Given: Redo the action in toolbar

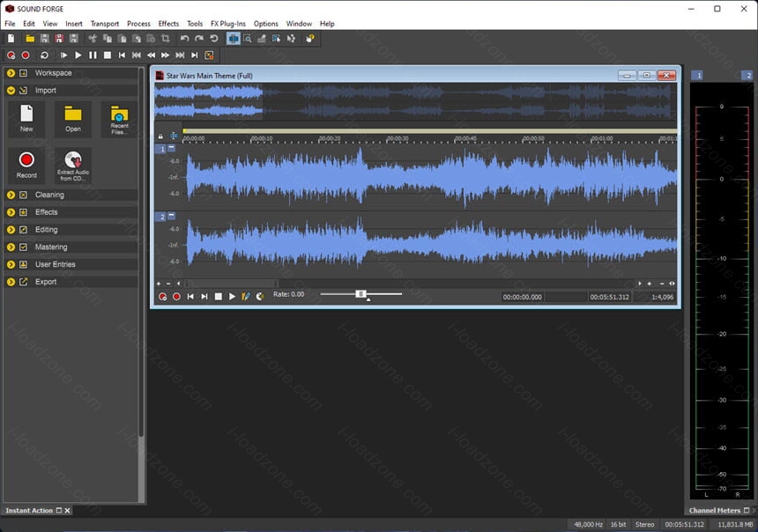Looking at the screenshot, I should tap(199, 39).
